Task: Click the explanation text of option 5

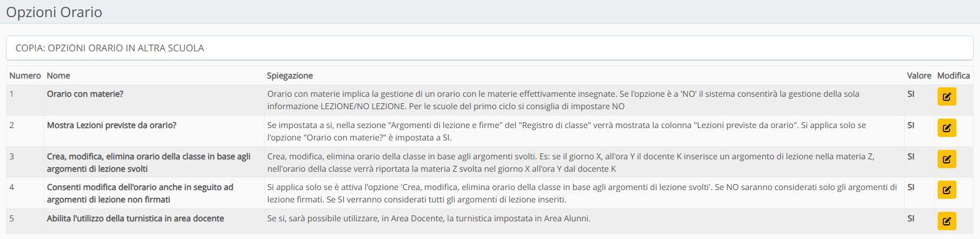Action: 429,218
